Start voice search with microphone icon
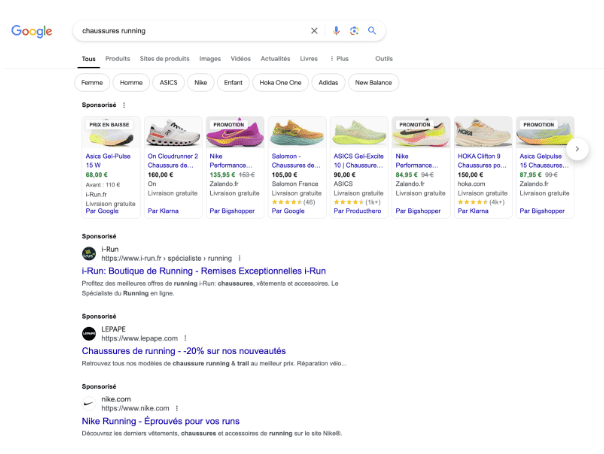Image resolution: width=604 pixels, height=454 pixels. (336, 31)
